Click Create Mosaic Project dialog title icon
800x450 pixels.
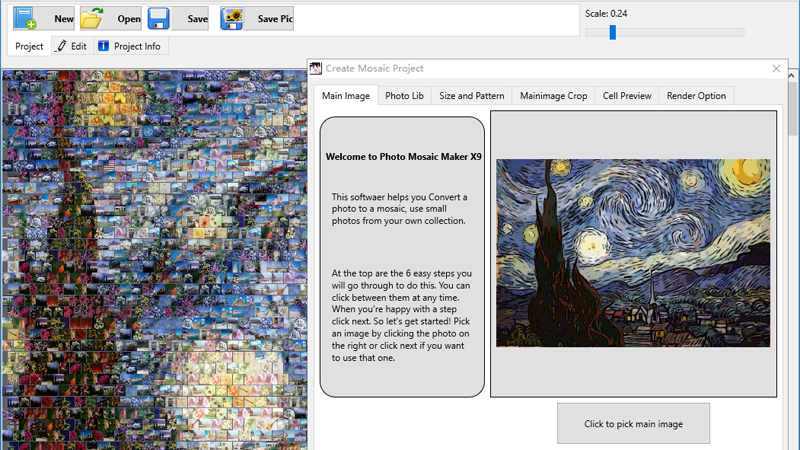tap(316, 68)
